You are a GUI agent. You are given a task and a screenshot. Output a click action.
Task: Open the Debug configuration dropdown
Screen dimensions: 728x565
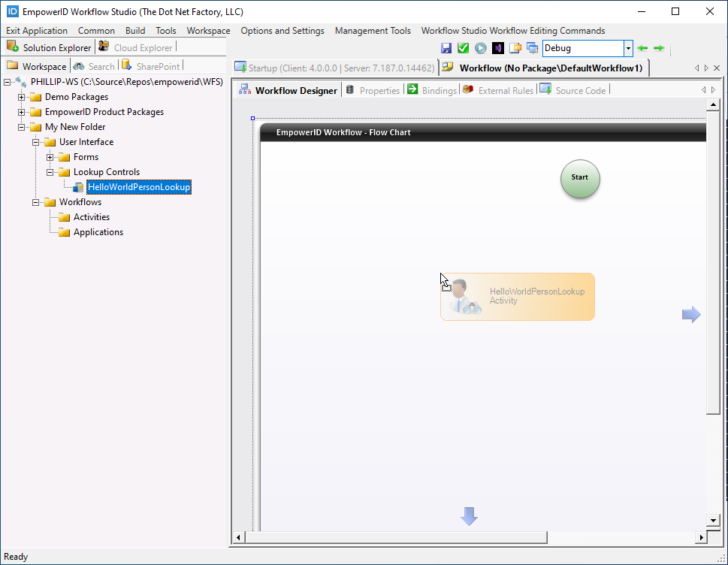(628, 47)
